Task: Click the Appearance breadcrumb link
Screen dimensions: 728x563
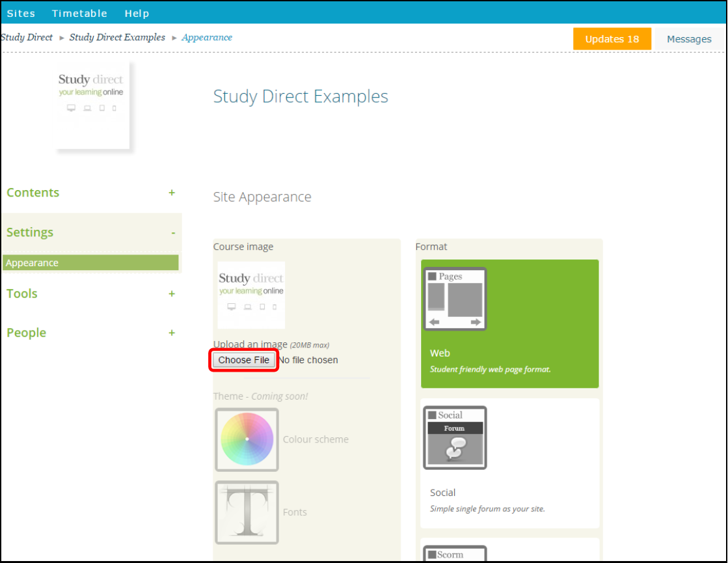Action: (207, 37)
